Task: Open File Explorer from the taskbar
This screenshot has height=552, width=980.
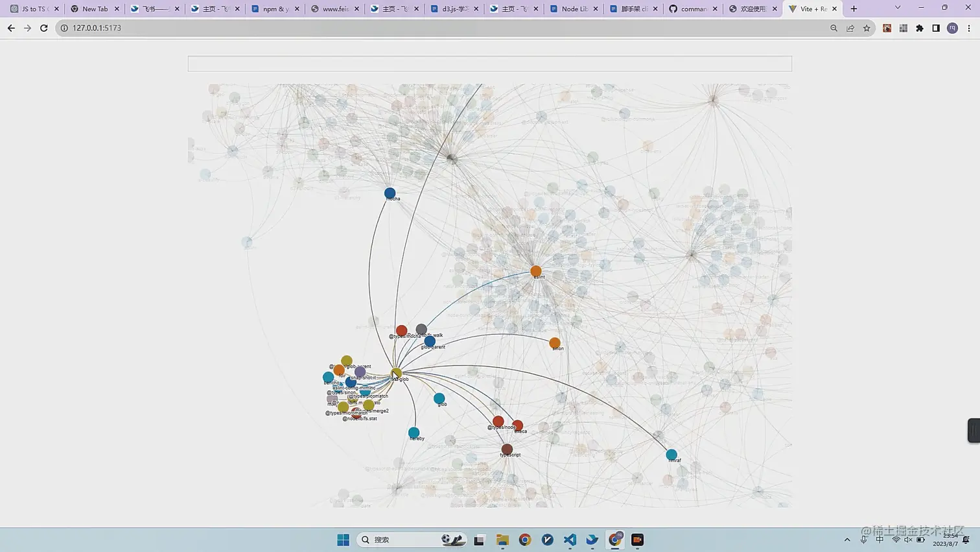Action: [x=502, y=540]
